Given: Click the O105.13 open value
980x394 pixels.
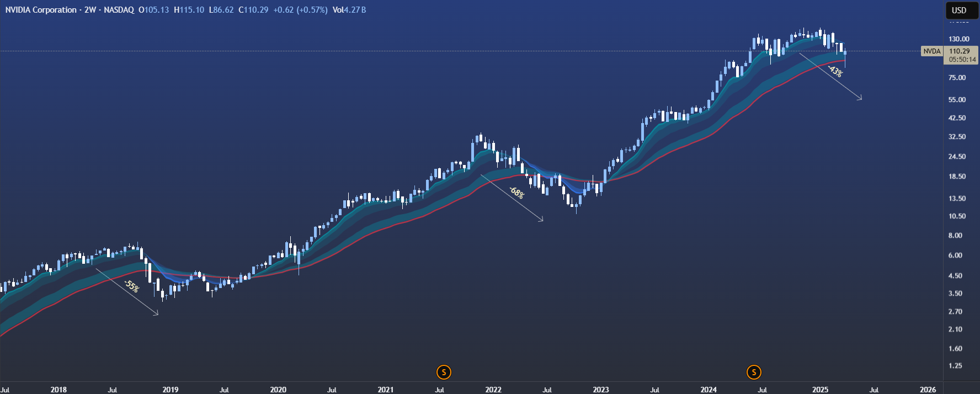Looking at the screenshot, I should pyautogui.click(x=154, y=10).
